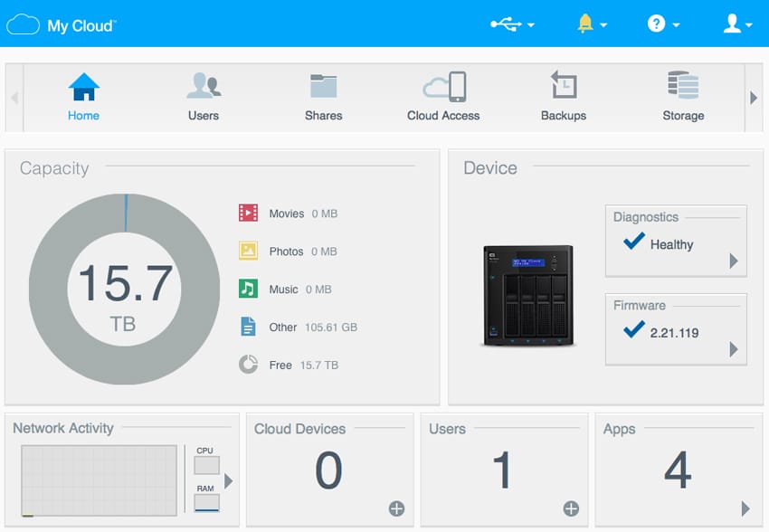Open the user account icon in header
Screen dimensions: 769x532
(732, 24)
